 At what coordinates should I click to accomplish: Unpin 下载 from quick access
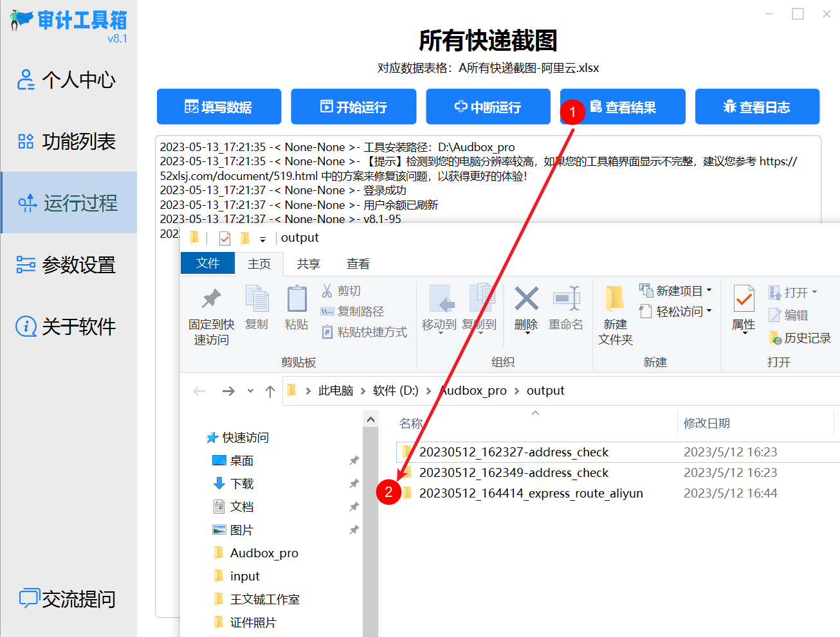click(354, 483)
